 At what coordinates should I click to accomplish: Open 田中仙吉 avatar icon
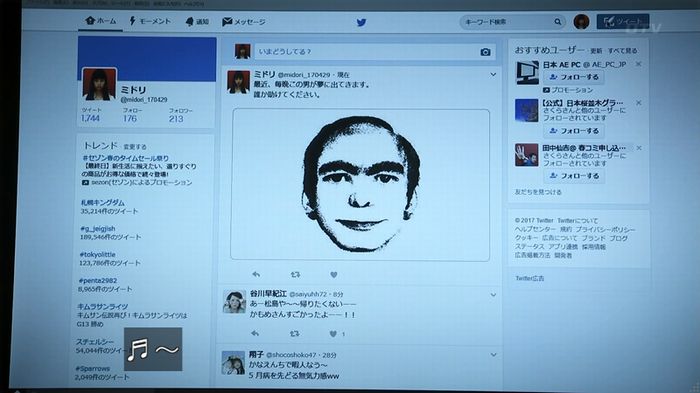(526, 155)
